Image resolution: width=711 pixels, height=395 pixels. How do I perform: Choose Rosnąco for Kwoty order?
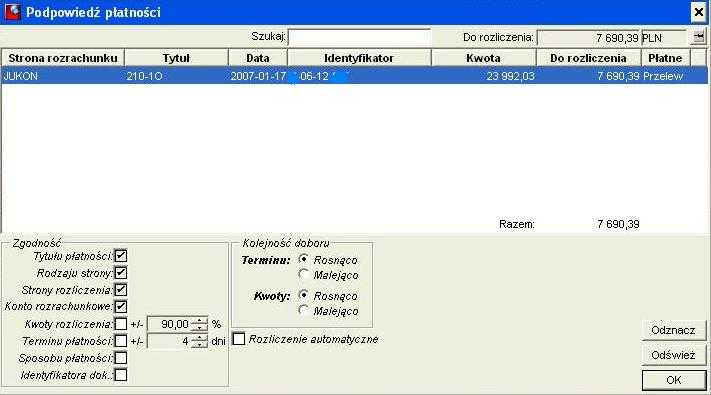point(304,295)
